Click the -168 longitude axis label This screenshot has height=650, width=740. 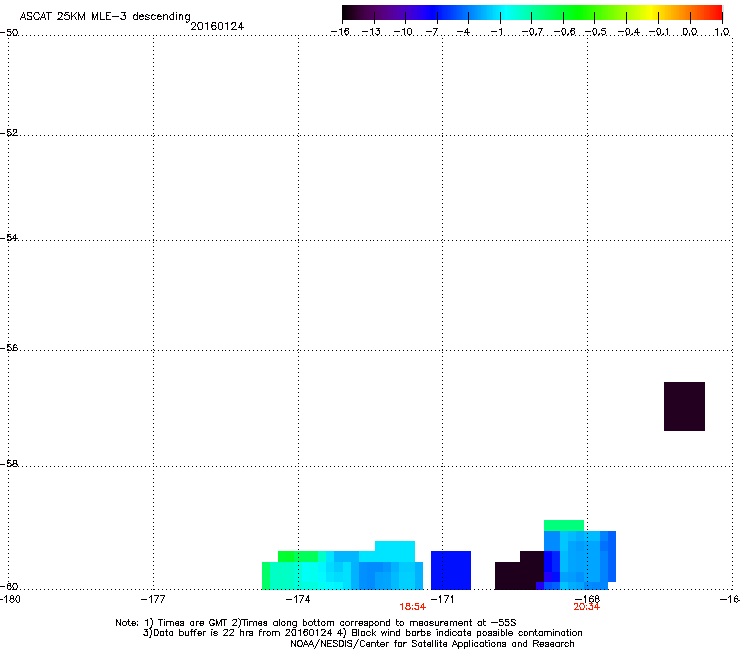click(x=587, y=599)
